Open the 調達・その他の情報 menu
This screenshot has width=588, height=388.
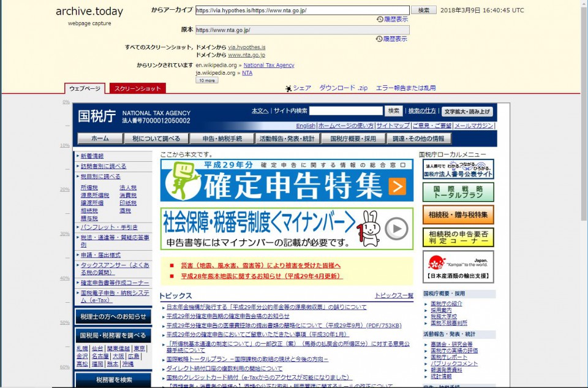coord(418,139)
